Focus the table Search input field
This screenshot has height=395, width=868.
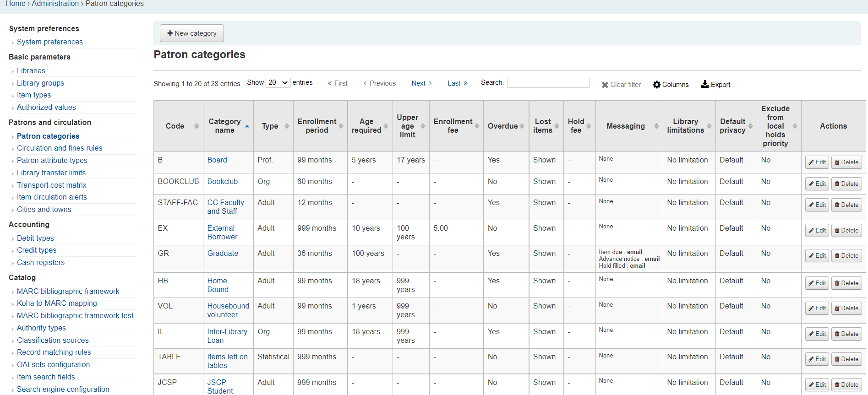tap(548, 83)
